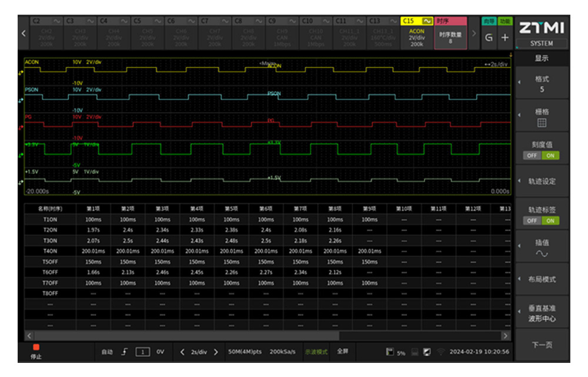Select the C2 channel tab

pyautogui.click(x=46, y=33)
